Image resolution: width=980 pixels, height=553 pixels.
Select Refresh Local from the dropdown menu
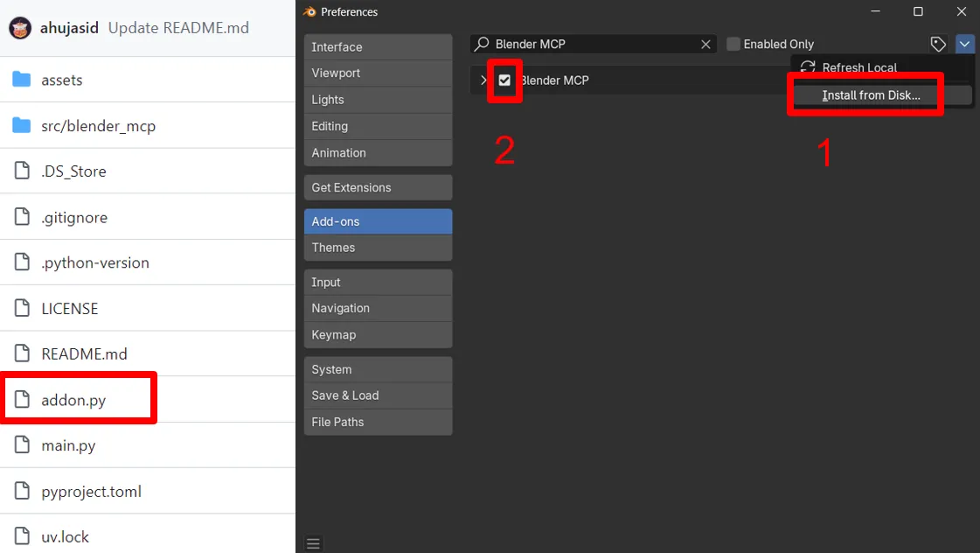[860, 67]
